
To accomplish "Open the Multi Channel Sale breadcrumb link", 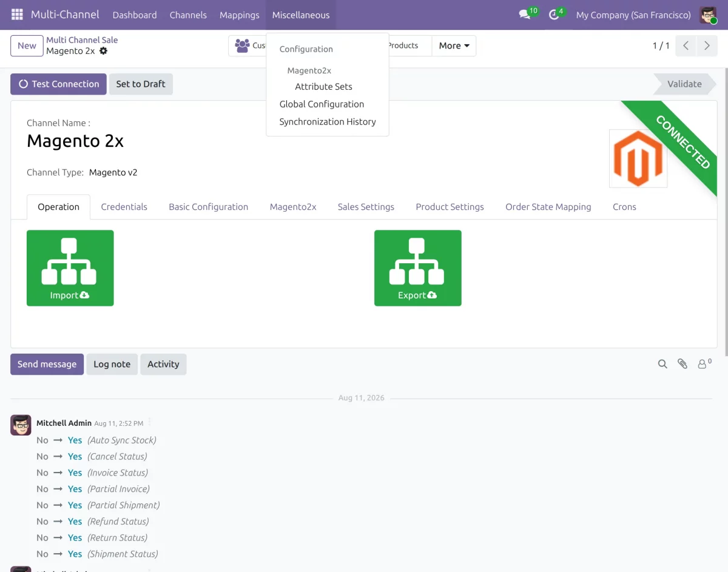I will [x=82, y=40].
